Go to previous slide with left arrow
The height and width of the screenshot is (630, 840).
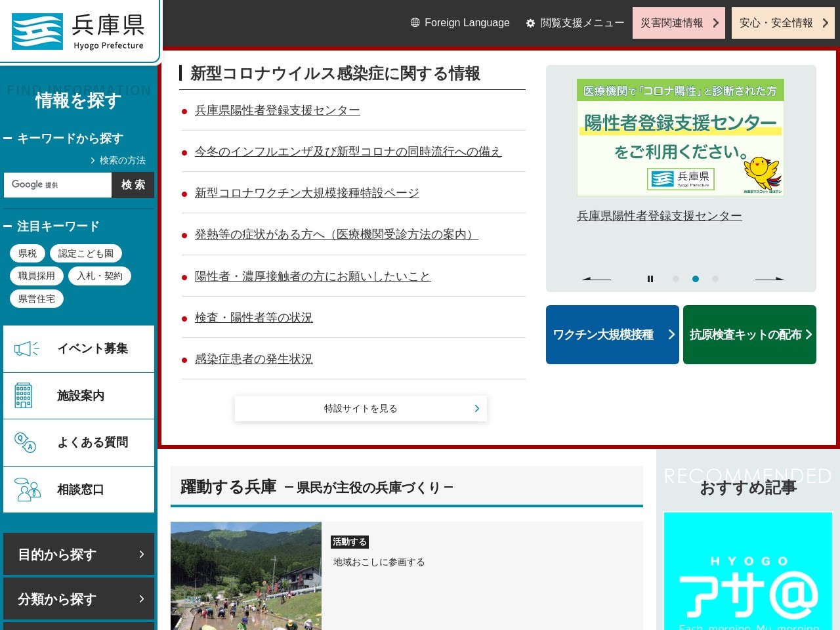point(597,279)
